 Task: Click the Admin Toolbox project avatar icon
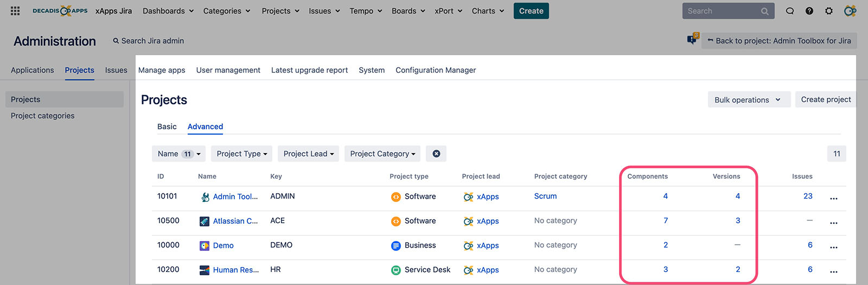point(205,197)
